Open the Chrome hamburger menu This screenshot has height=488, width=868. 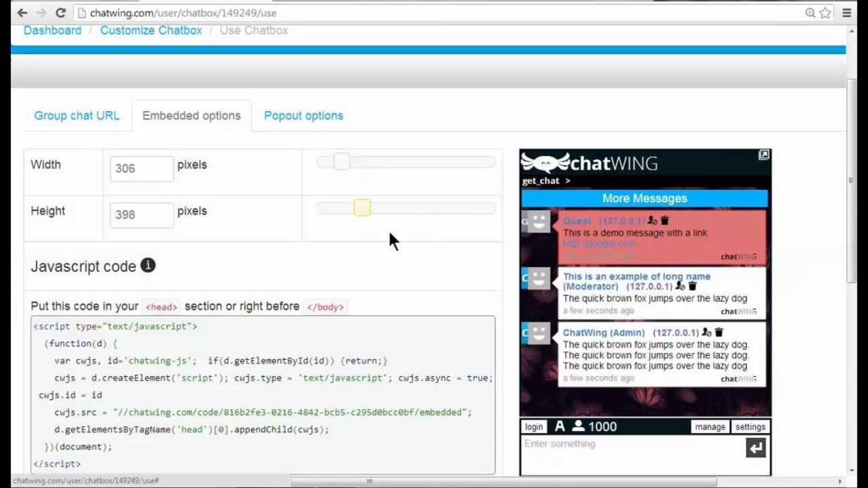pyautogui.click(x=847, y=12)
